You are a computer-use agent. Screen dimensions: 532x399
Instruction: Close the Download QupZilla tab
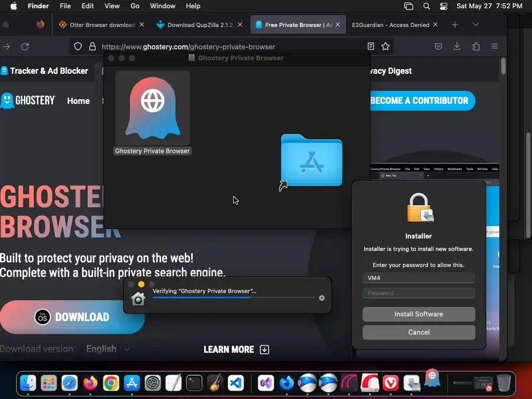click(240, 25)
